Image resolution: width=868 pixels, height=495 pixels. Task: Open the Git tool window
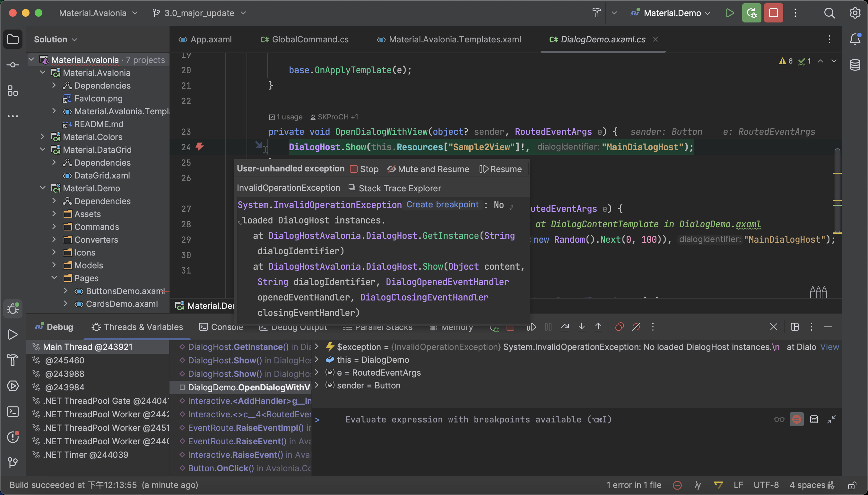tap(13, 463)
